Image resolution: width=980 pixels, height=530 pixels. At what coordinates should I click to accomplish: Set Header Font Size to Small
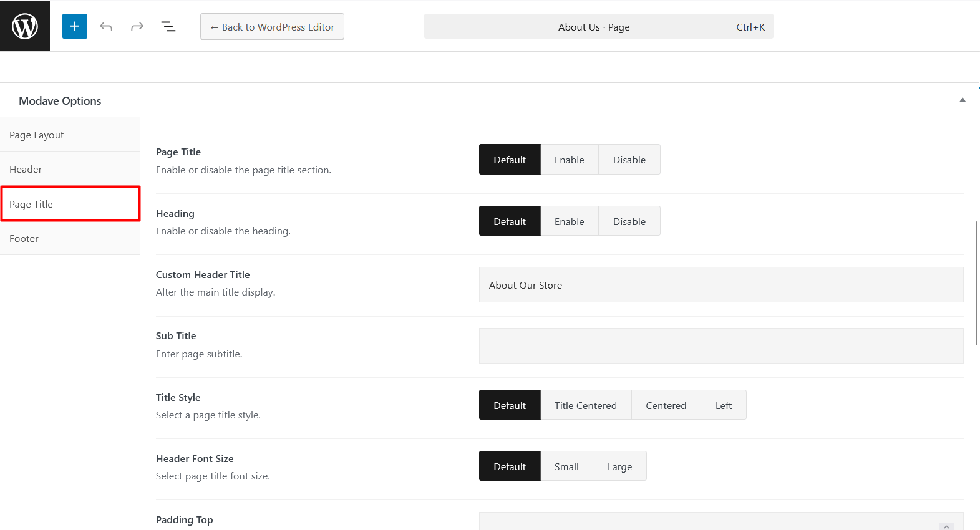pyautogui.click(x=566, y=466)
